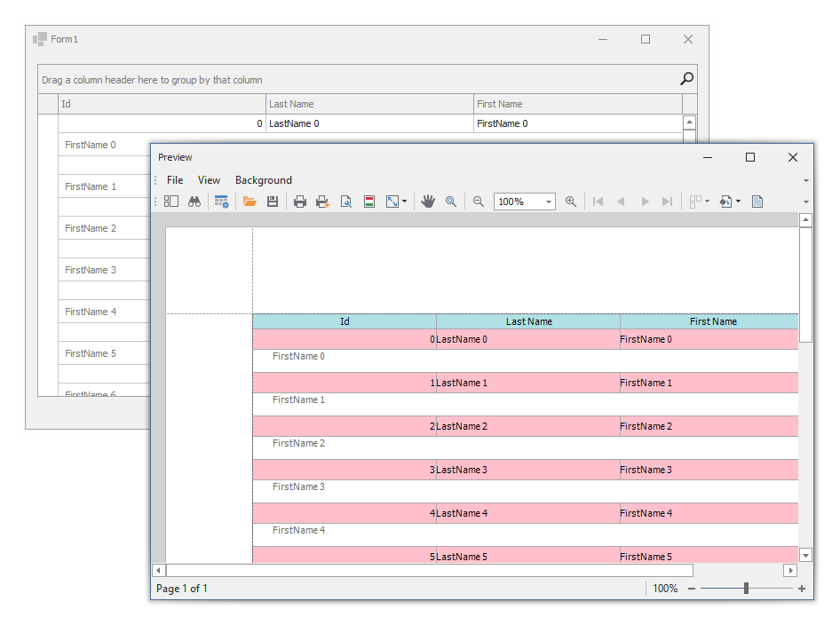Click the Page 1 of 1 status text
The image size is (840, 625).
pyautogui.click(x=182, y=589)
